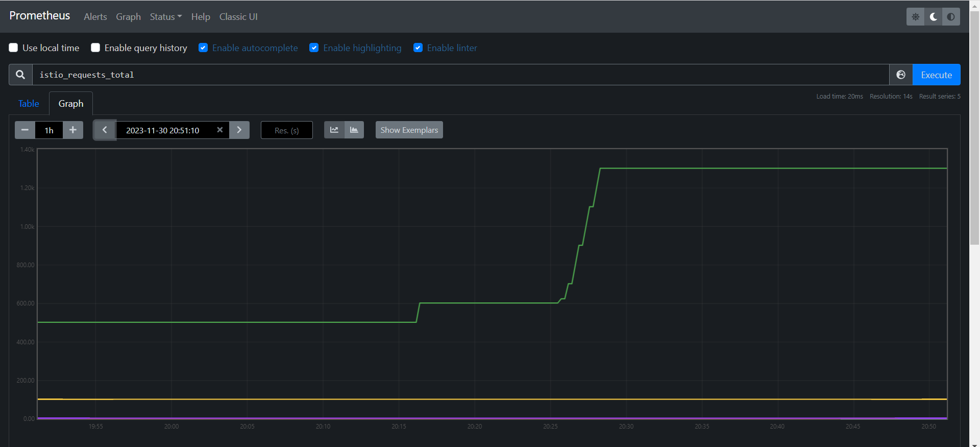Click the Load time: 20ms text
This screenshot has height=447, width=980.
coord(840,96)
